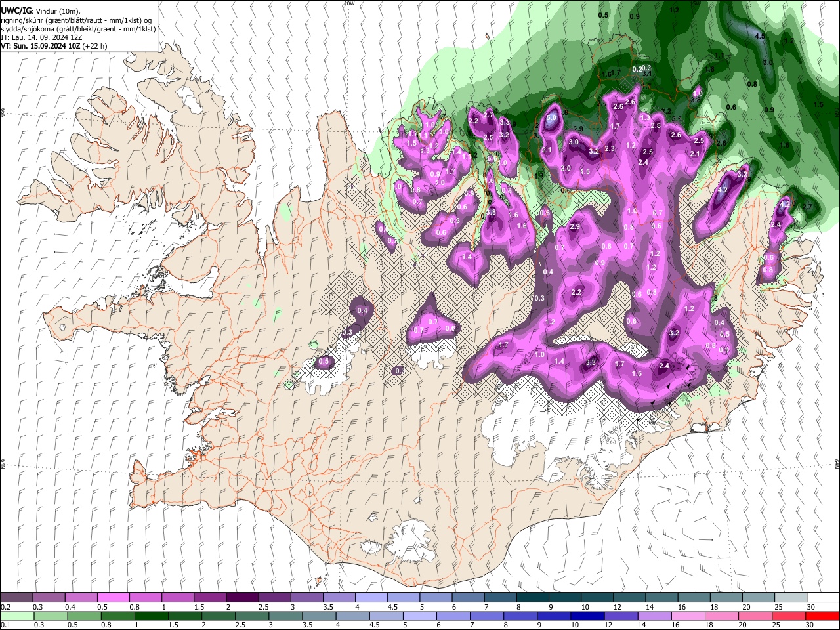Click the 20W longitude label
Viewport: 840px width, 630px height.
point(349,3)
